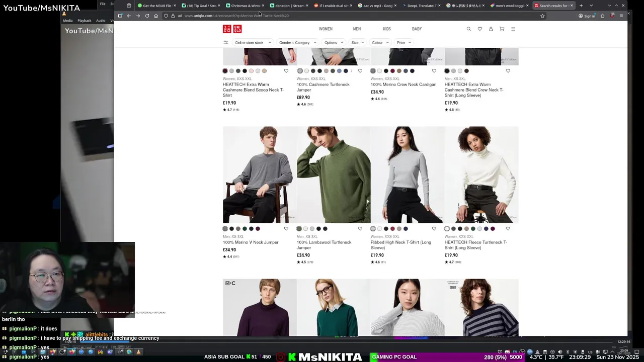Open the 100% Cashmere Turtleneck Jumper title
Image resolution: width=644 pixels, height=362 pixels.
pyautogui.click(x=323, y=87)
